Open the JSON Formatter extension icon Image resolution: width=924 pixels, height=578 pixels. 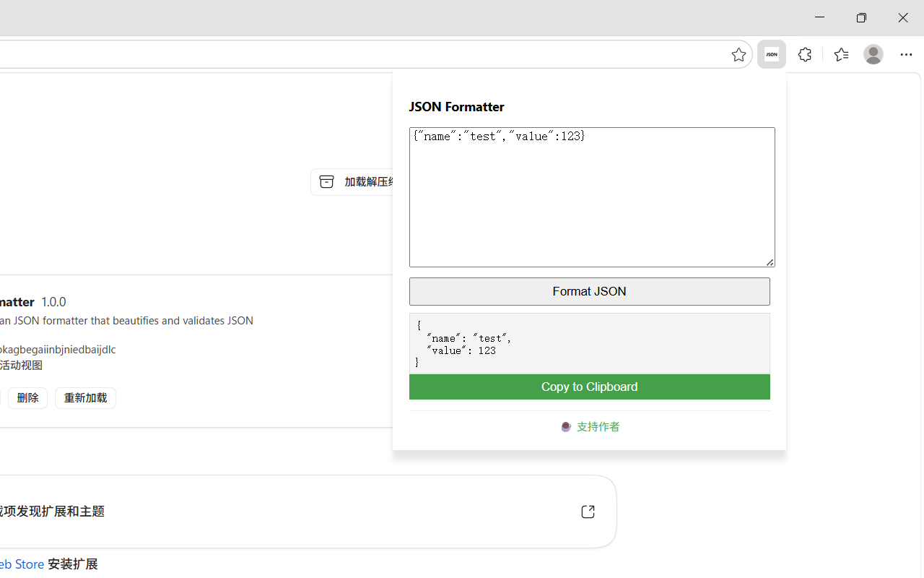pyautogui.click(x=771, y=54)
